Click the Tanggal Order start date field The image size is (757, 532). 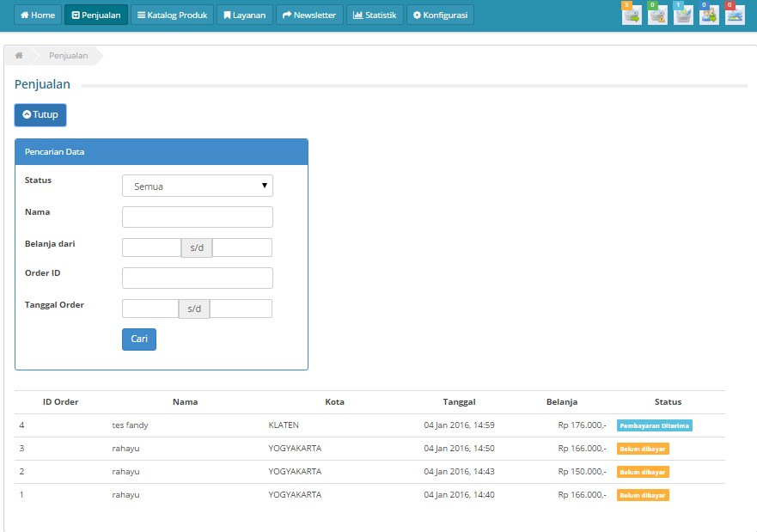pos(150,309)
